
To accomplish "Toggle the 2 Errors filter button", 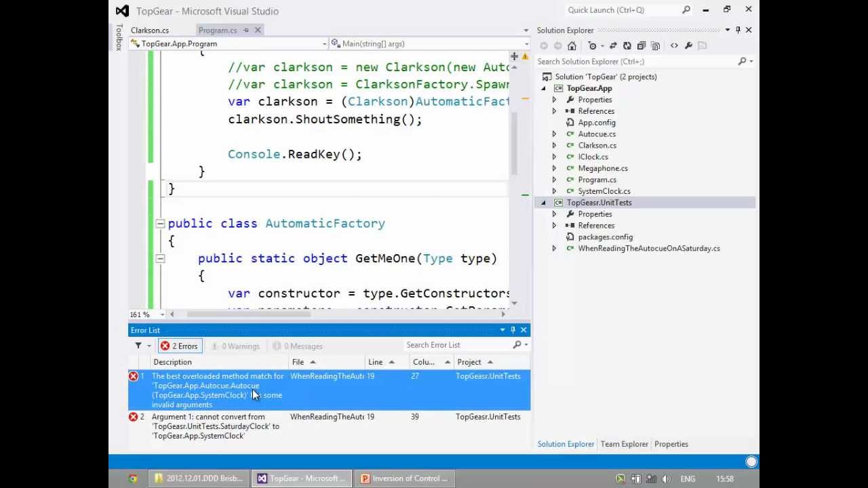I will pos(179,346).
